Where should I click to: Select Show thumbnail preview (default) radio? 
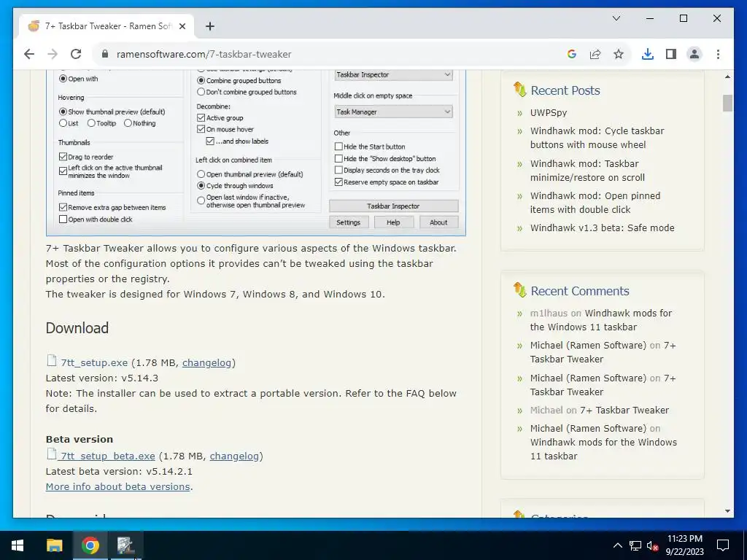tap(63, 112)
